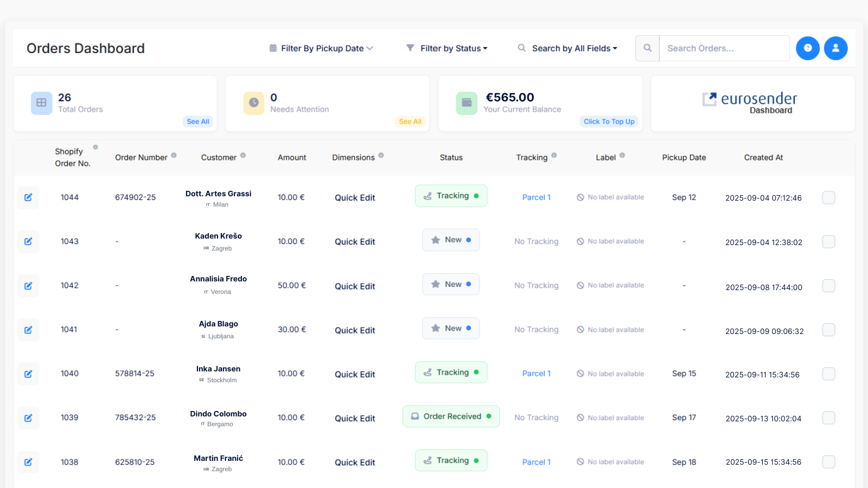Select the checkbox for order 1044
This screenshot has width=868, height=488.
click(828, 197)
